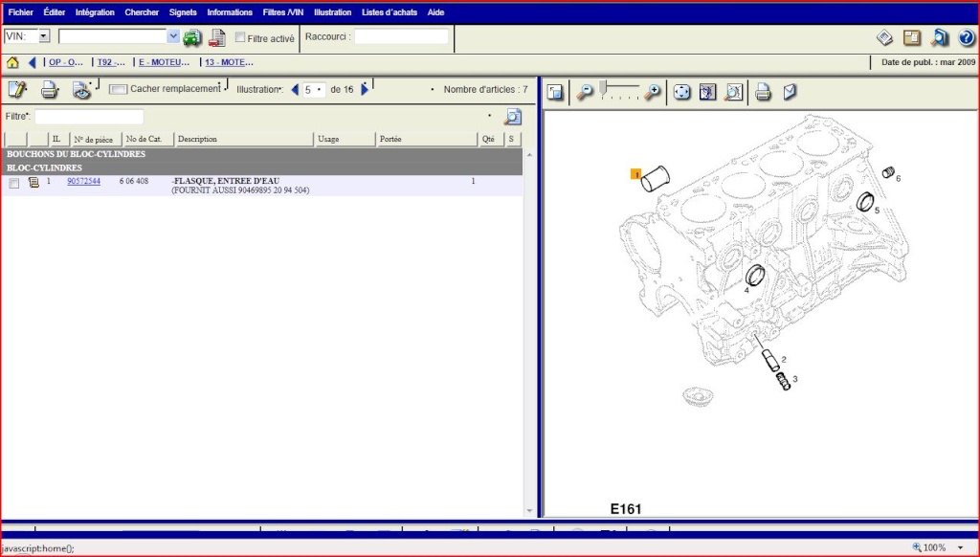Click the notepad with pencil icon
The image size is (980, 557).
17,90
